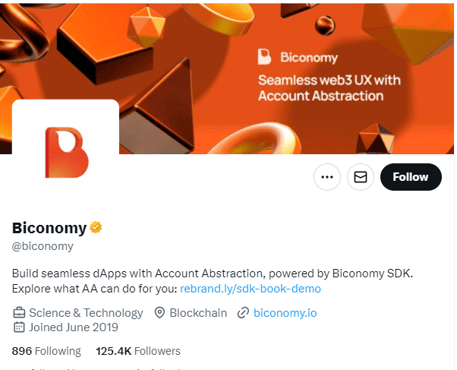
Task: Open the rebrand.ly/sdk-book-demo link
Action: 250,289
